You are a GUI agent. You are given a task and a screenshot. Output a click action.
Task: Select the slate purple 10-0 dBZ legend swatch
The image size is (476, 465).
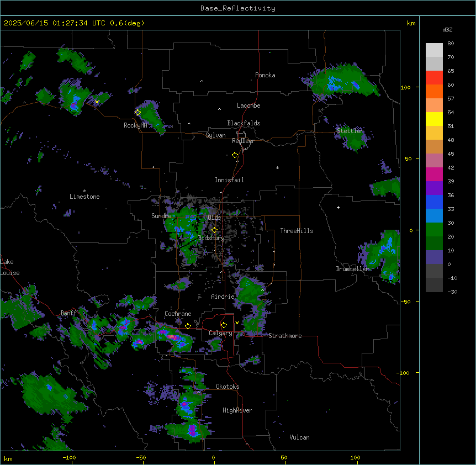tap(434, 257)
